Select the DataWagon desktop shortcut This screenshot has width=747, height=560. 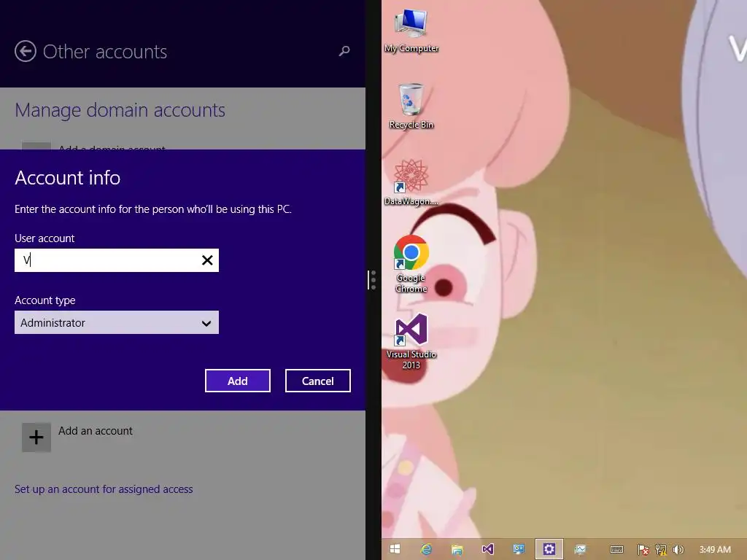point(411,183)
